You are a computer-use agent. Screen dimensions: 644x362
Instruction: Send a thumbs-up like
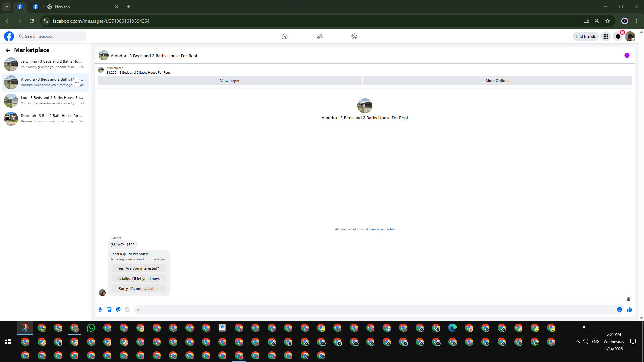[x=629, y=310]
